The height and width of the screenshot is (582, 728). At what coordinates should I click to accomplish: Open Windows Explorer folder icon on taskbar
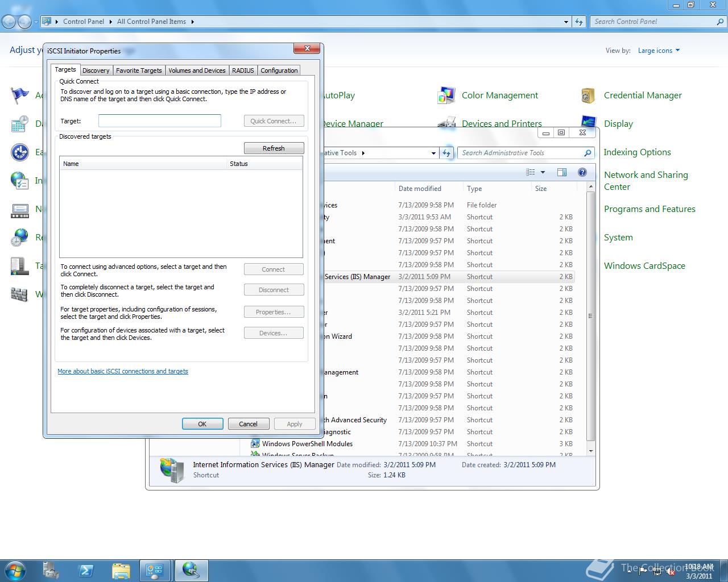tap(121, 571)
